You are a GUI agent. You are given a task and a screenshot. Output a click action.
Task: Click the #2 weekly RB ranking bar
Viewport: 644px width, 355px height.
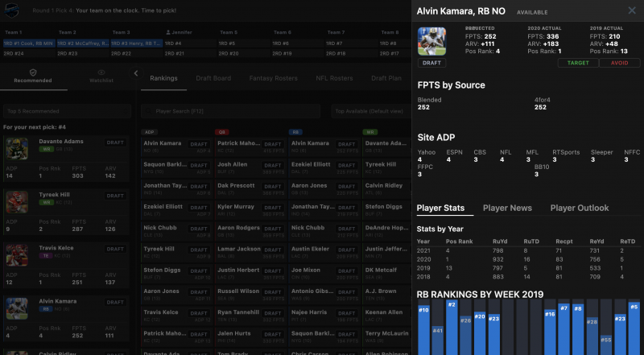pos(452,328)
